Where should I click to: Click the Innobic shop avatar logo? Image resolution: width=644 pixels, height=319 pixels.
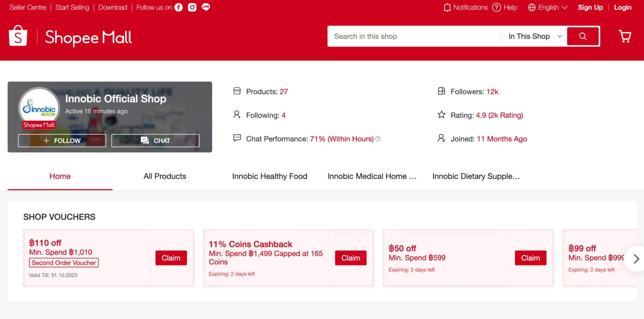pyautogui.click(x=39, y=107)
